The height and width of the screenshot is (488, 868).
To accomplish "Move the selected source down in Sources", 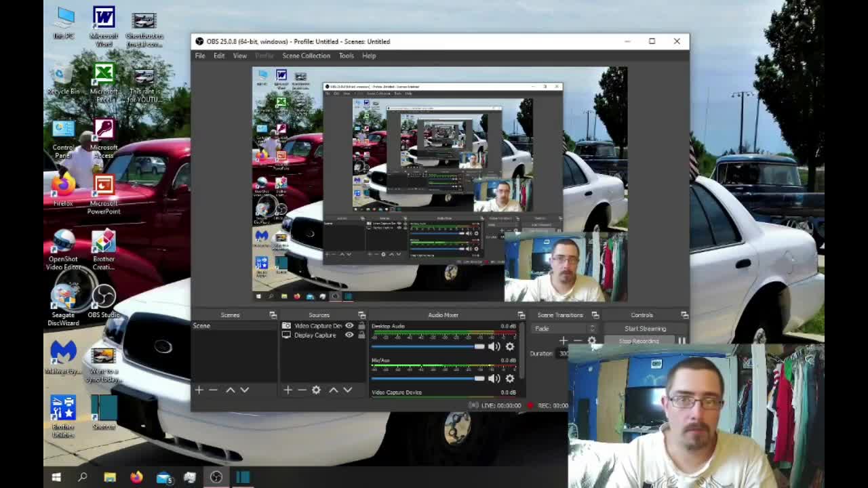I will tap(348, 390).
